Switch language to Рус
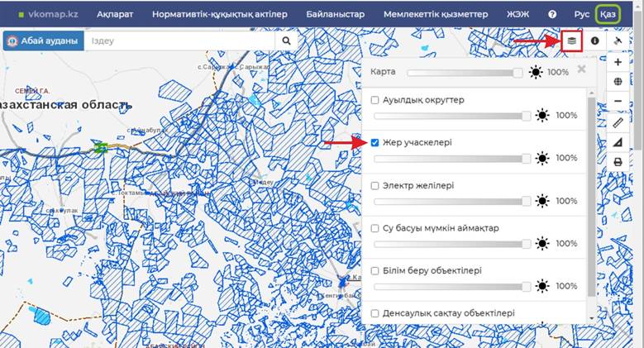644x348 pixels. (x=581, y=15)
